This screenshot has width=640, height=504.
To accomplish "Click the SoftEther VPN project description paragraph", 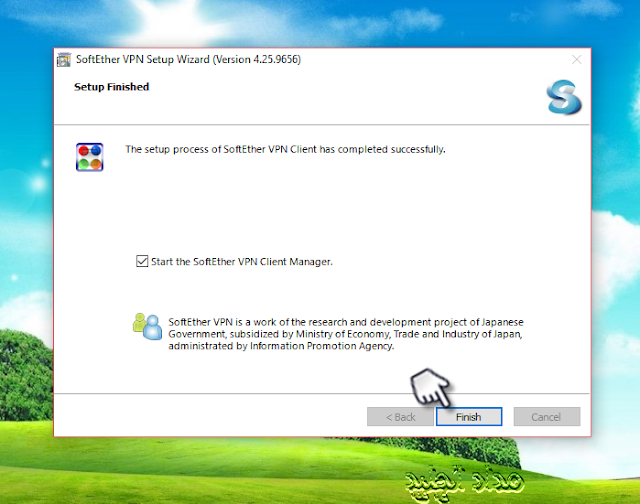I will click(346, 334).
